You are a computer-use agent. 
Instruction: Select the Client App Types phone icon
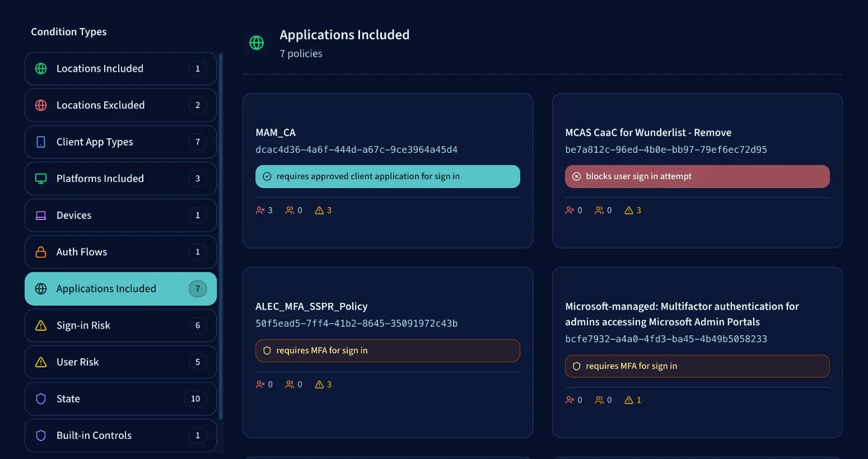[40, 142]
